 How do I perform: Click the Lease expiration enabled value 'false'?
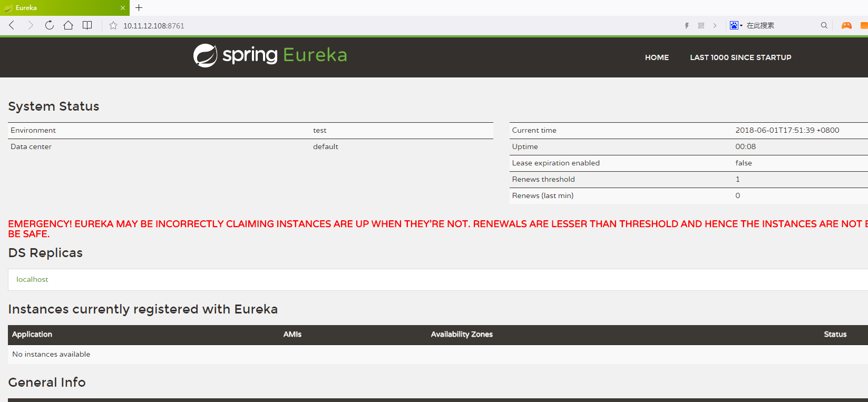(744, 163)
